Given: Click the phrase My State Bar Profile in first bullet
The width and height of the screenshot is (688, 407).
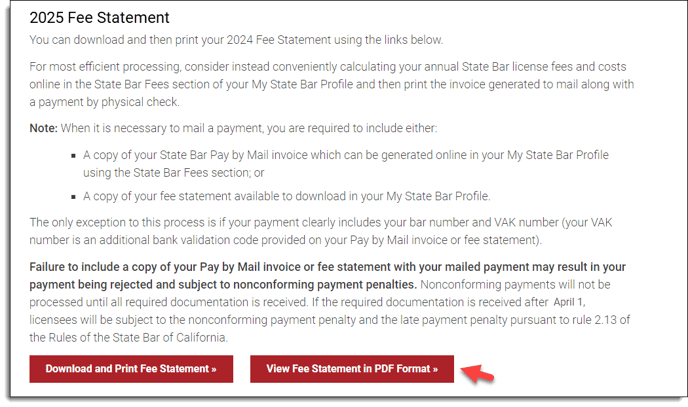Looking at the screenshot, I should point(558,155).
